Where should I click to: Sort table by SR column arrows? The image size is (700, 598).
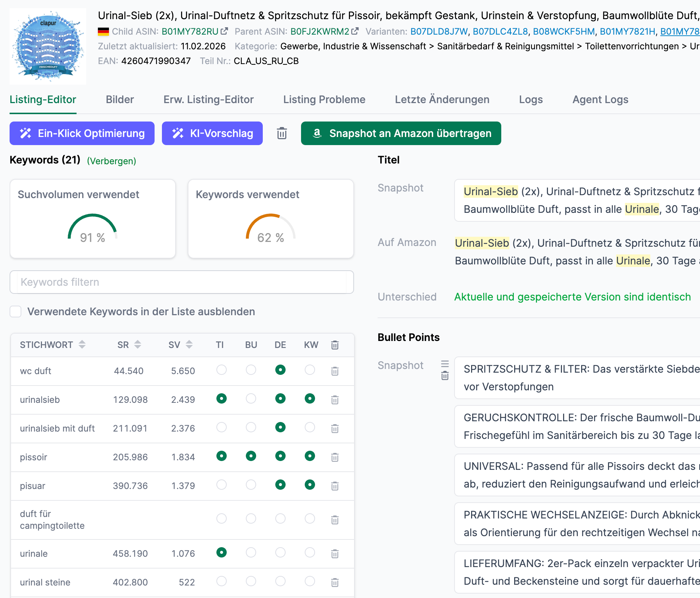click(x=138, y=345)
